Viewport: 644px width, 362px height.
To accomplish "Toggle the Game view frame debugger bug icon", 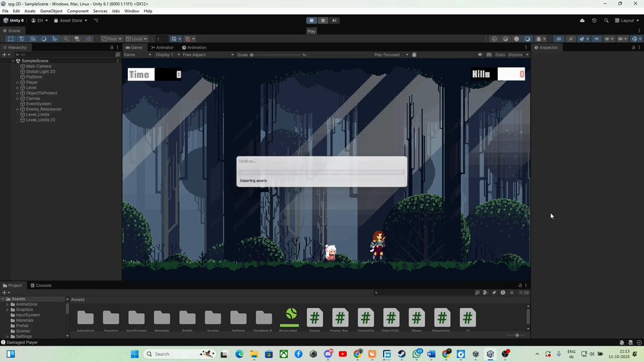I will (414, 55).
